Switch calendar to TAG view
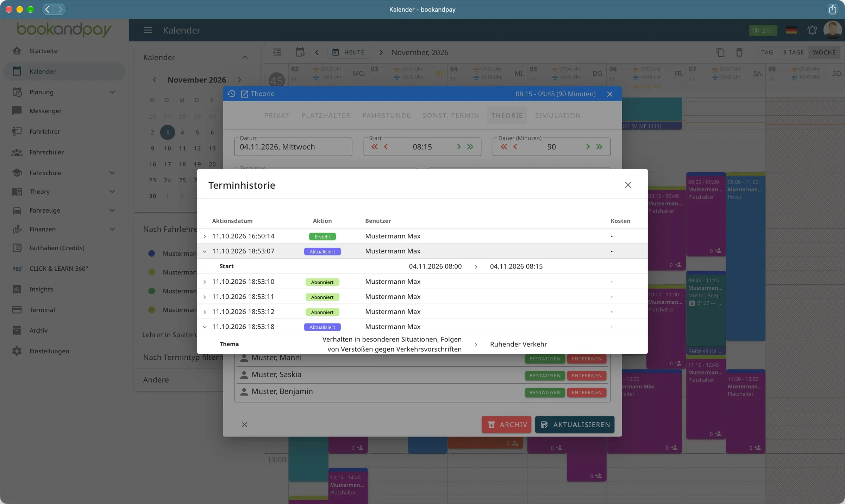Screen dimensions: 845x504 (767, 52)
